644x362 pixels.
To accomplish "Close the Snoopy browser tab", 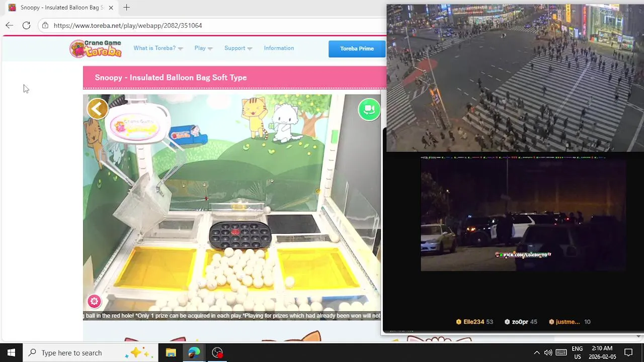I will tap(111, 8).
